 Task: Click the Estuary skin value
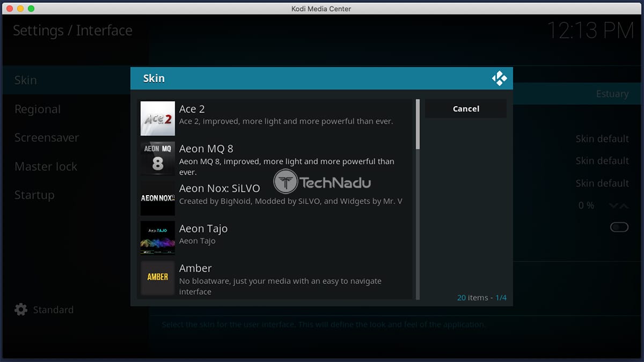612,94
